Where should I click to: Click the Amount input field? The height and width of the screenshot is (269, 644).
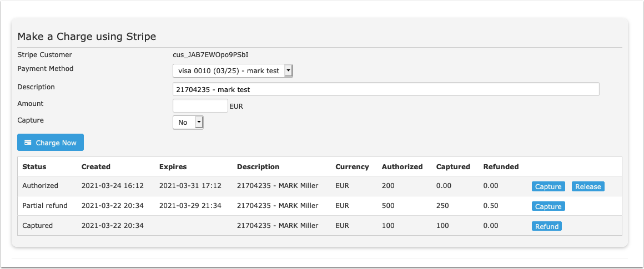[200, 106]
